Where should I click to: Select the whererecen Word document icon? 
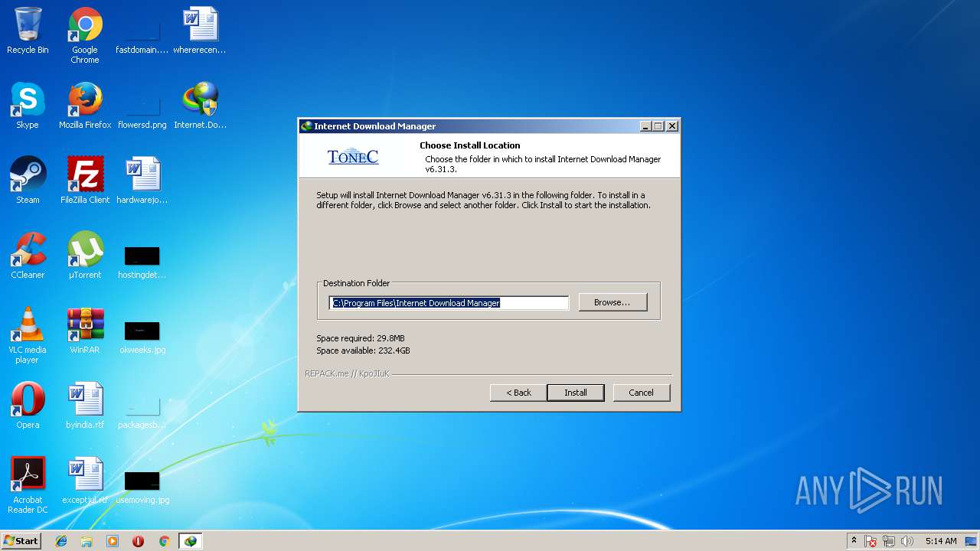pos(200,31)
